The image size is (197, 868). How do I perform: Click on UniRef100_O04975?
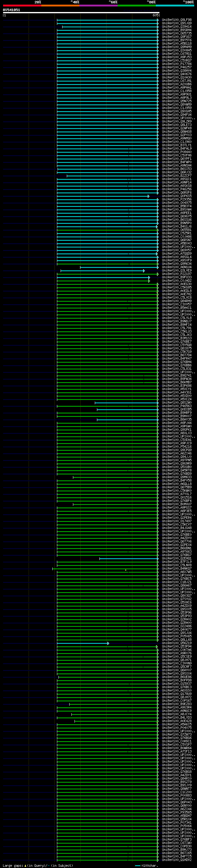[x=176, y=203]
